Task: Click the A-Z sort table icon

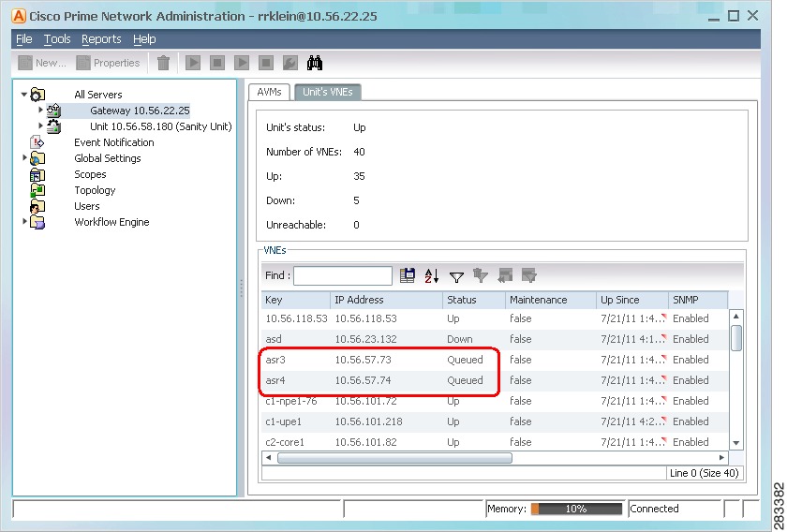Action: tap(431, 275)
